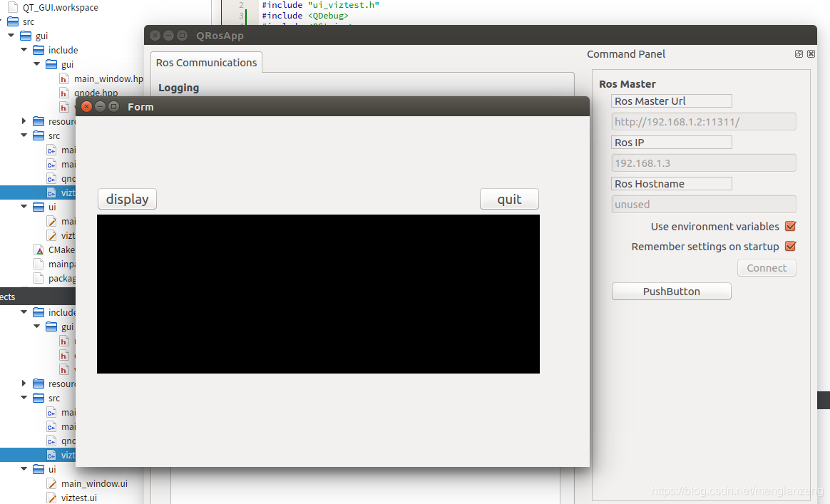Collapse the ui folder in upper tree

(24, 207)
